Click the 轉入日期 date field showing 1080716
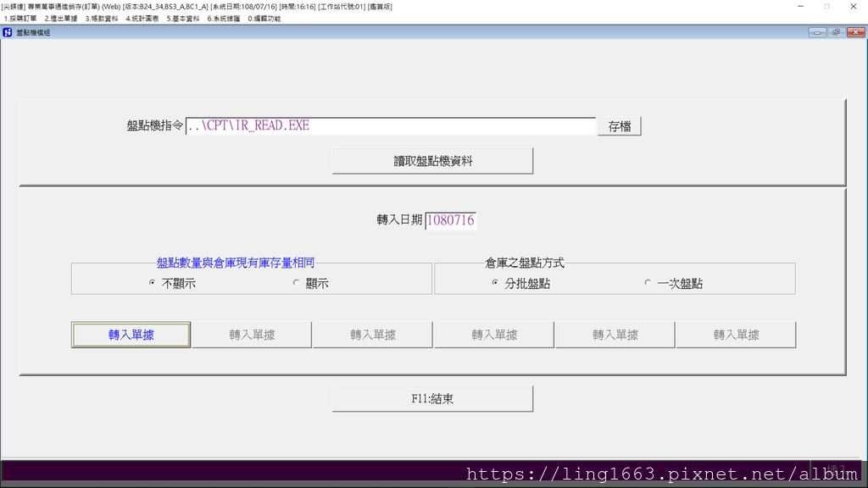Viewport: 868px width, 488px height. pyautogui.click(x=452, y=219)
